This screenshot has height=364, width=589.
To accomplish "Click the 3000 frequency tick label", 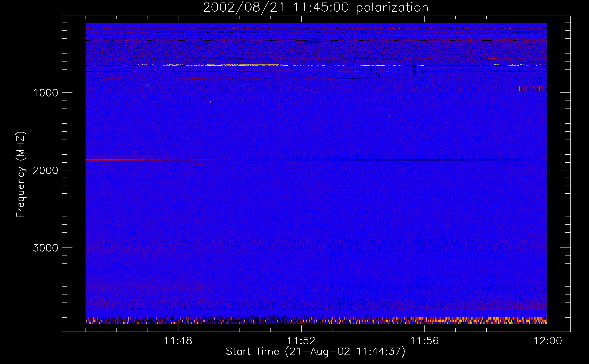I will click(46, 248).
